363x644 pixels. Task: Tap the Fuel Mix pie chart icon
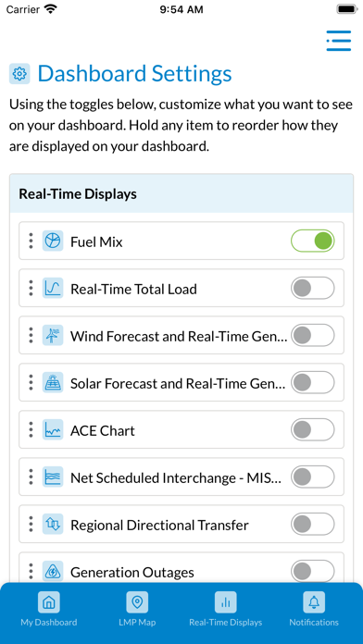pos(53,241)
